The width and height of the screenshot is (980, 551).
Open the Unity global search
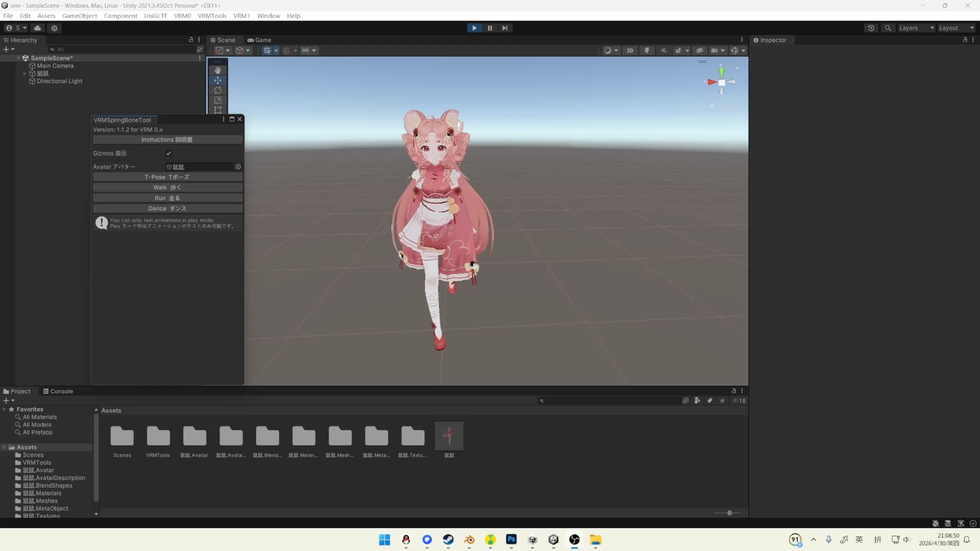tap(888, 28)
